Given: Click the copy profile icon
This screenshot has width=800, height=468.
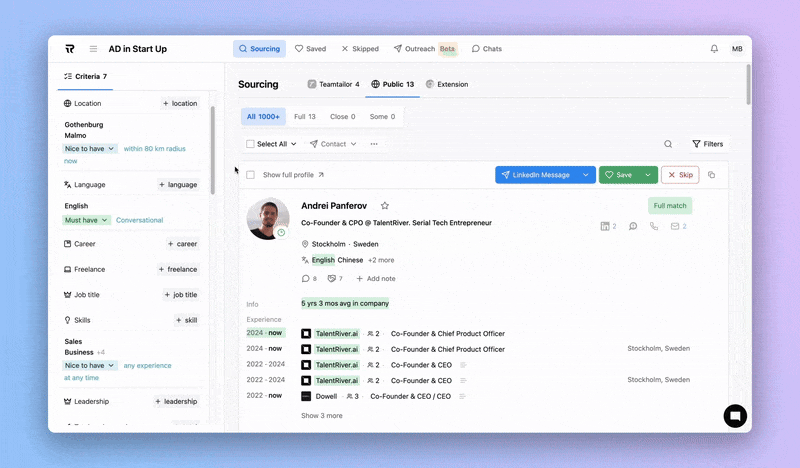Looking at the screenshot, I should click(712, 175).
